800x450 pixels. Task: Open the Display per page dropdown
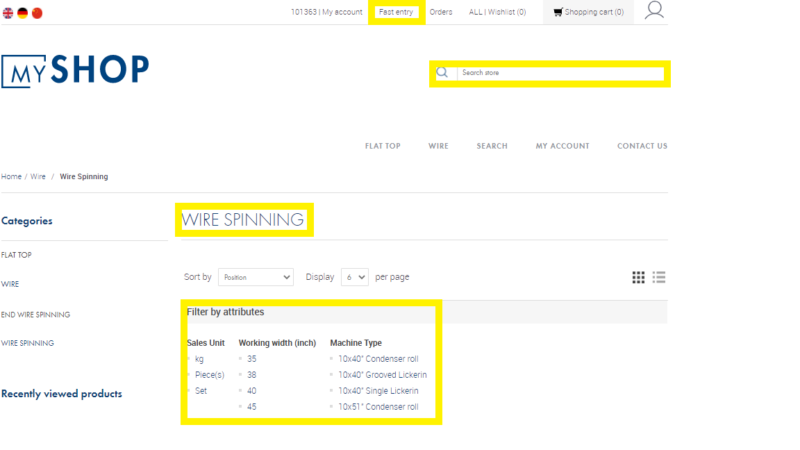point(355,277)
